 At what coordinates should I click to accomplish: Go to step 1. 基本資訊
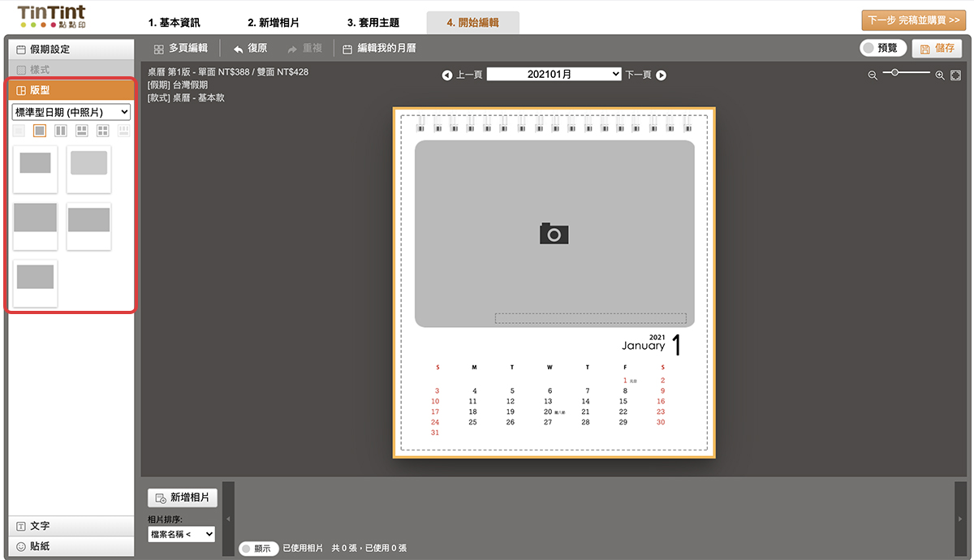174,23
